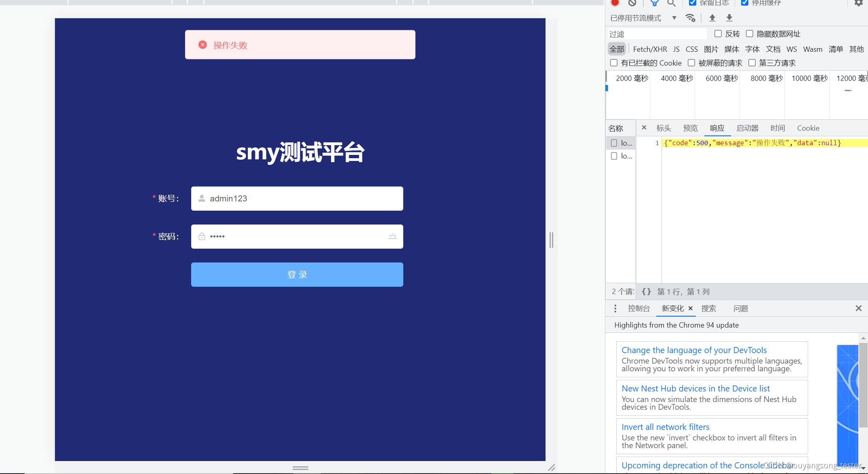The width and height of the screenshot is (868, 474).
Task: Check the 隐藏数据网址 checkbox
Action: (x=750, y=34)
